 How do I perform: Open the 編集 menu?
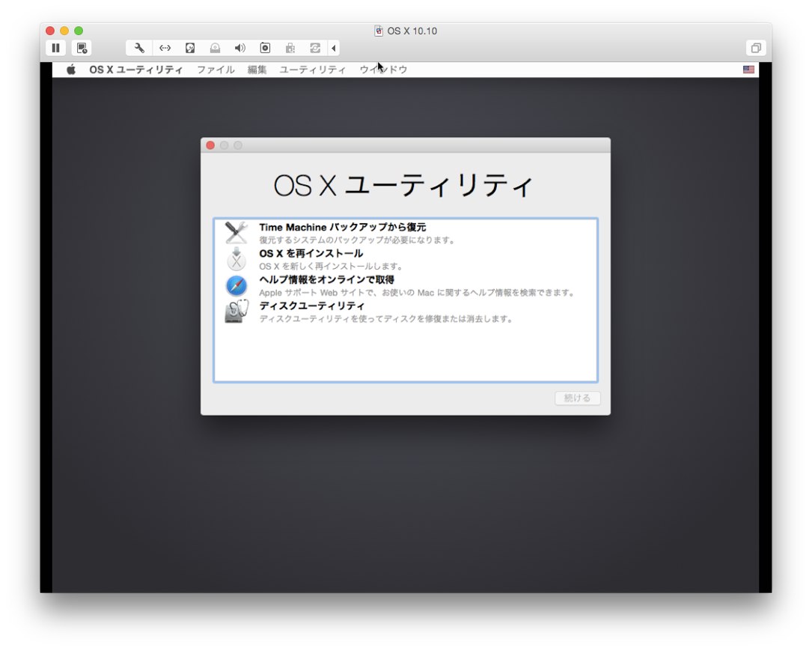[x=257, y=70]
